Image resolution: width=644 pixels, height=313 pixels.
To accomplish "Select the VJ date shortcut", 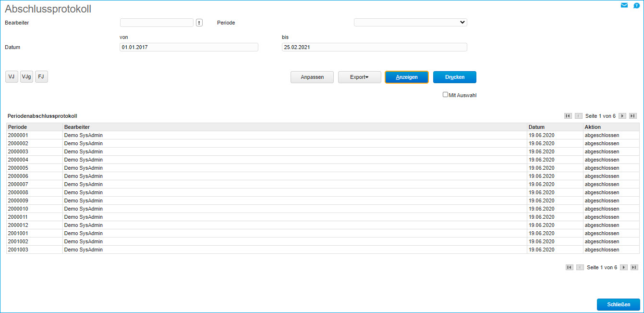I will (12, 77).
